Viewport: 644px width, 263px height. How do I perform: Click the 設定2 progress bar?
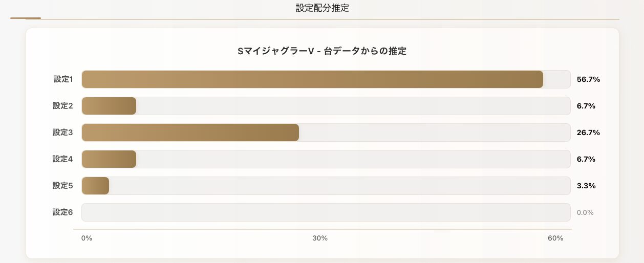(x=109, y=106)
